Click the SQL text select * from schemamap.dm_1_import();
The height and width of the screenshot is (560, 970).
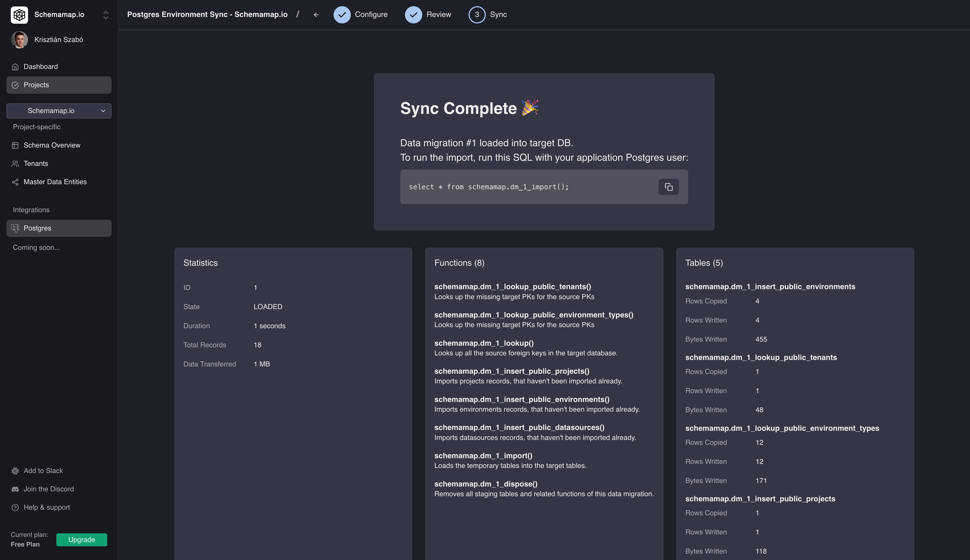(489, 187)
